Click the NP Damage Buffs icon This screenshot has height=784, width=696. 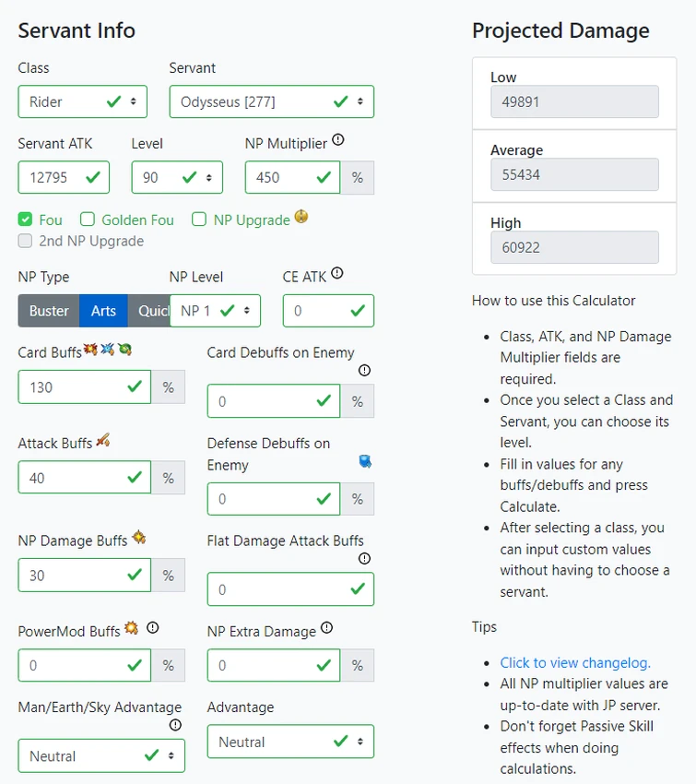(139, 537)
